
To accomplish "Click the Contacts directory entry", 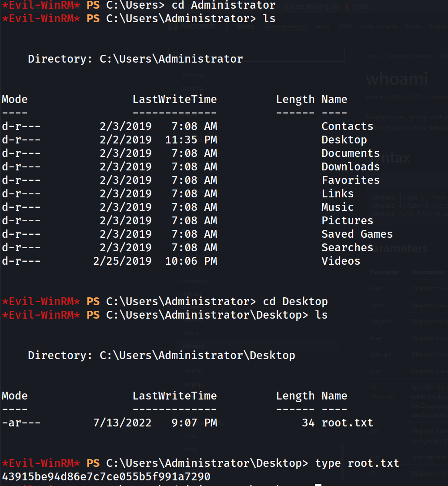I will pyautogui.click(x=347, y=126).
